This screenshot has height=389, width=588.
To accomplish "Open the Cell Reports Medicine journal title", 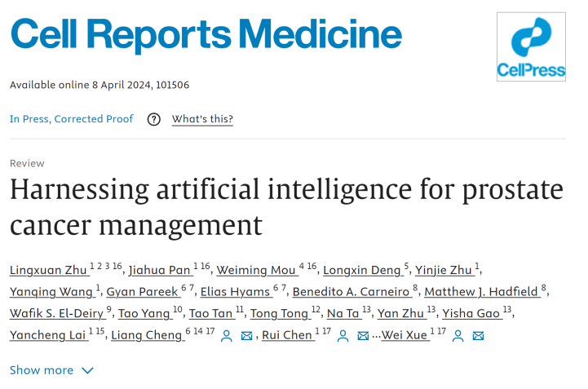I will coord(206,34).
